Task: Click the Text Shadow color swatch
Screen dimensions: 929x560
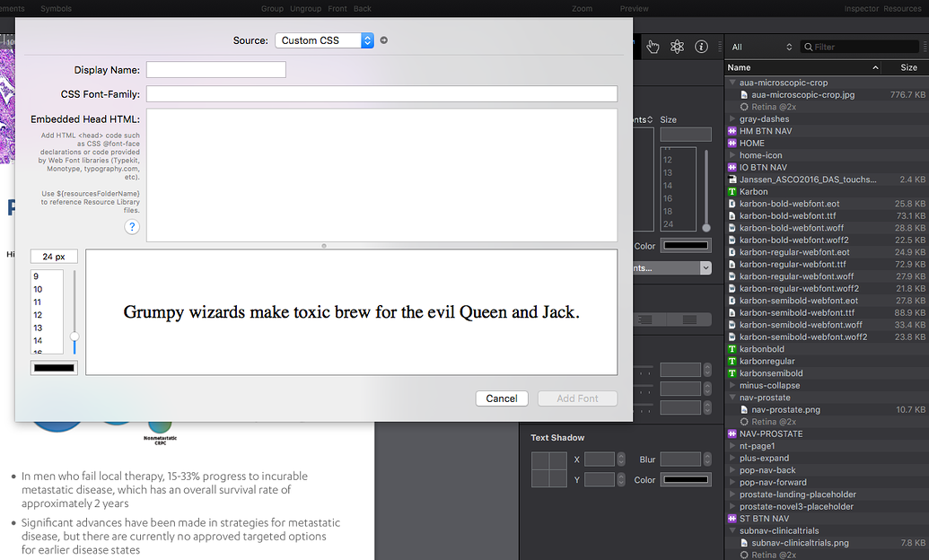Action: click(686, 480)
